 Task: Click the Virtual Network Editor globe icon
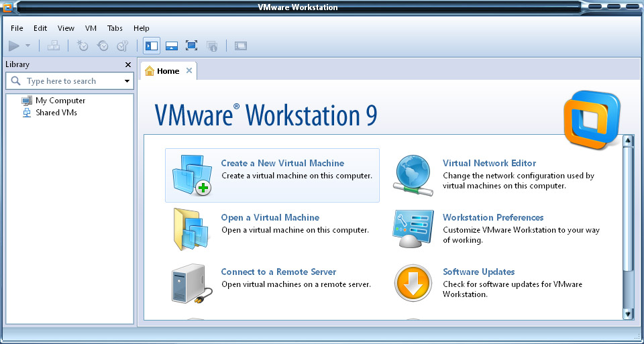click(x=413, y=175)
